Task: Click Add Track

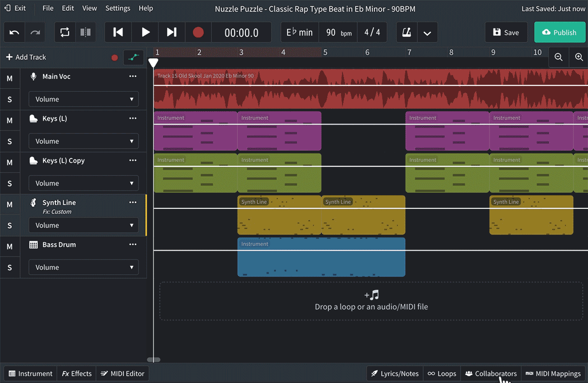Action: click(x=26, y=57)
